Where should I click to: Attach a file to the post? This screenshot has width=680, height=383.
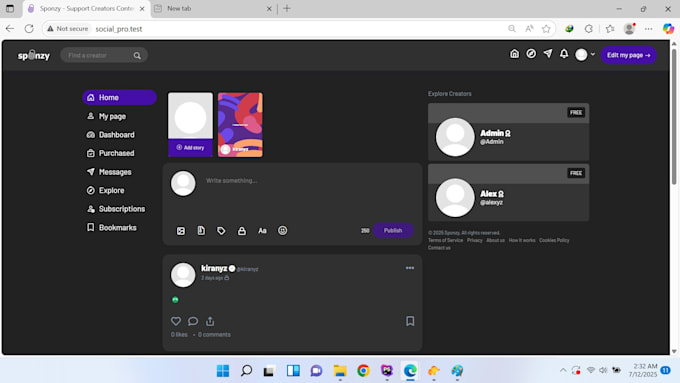point(201,231)
